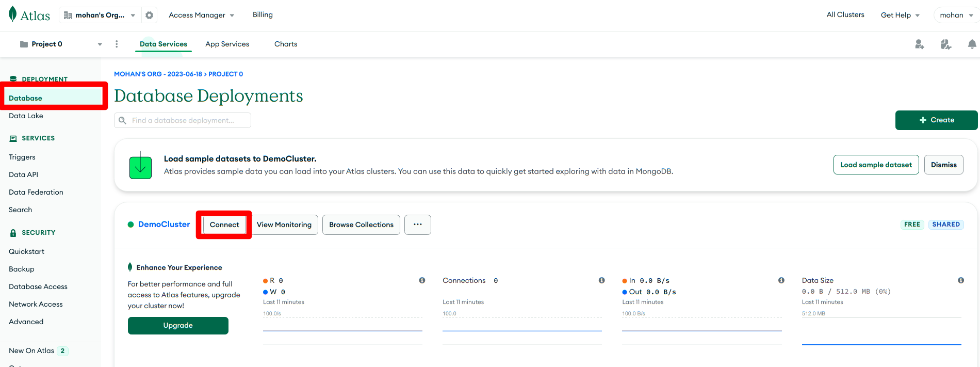Click MOHAN'S ORG - 2023-06-18 breadcrumb
This screenshot has width=980, height=367.
(x=158, y=74)
